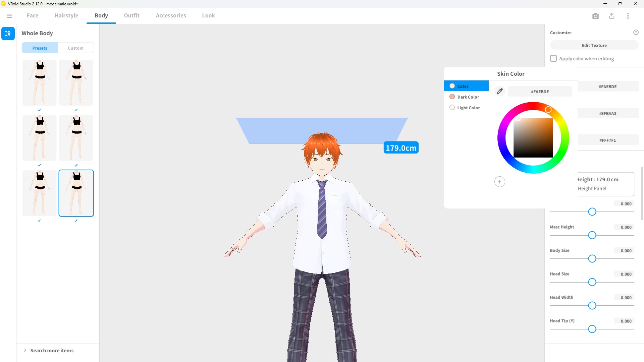Select the body height measurement tool icon
Image resolution: width=644 pixels, height=362 pixels.
point(8,34)
